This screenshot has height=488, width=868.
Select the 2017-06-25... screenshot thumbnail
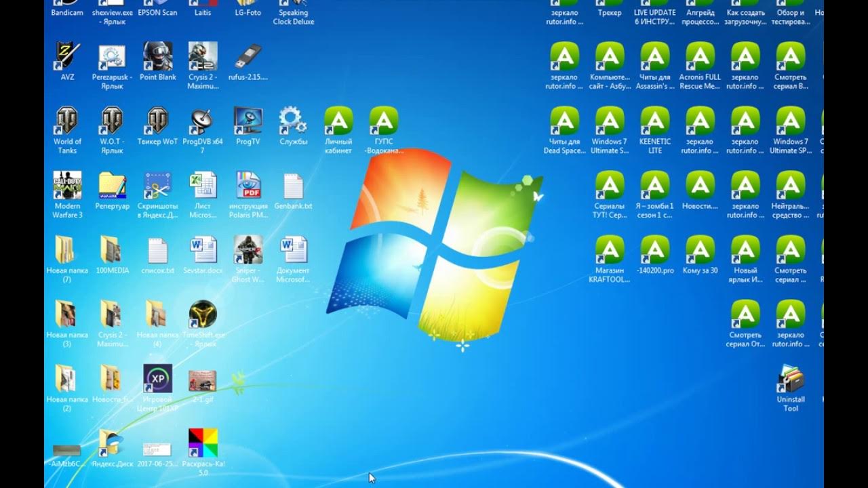pos(157,449)
